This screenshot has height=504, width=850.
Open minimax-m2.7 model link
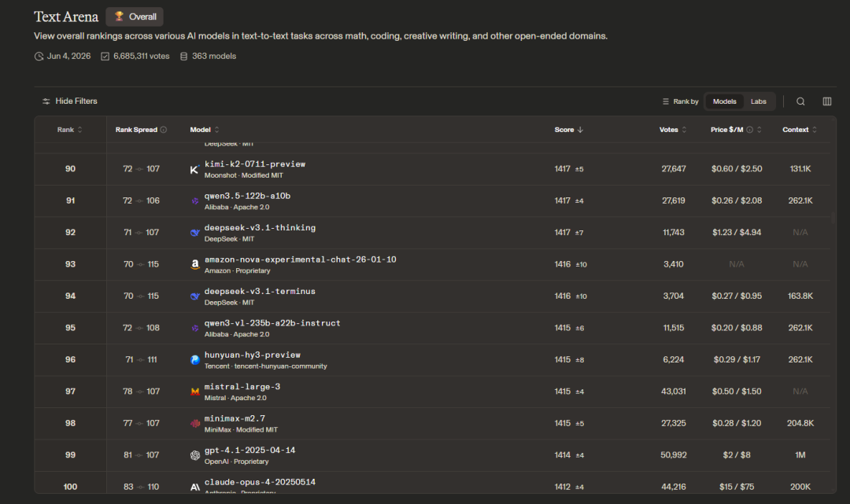pos(235,418)
